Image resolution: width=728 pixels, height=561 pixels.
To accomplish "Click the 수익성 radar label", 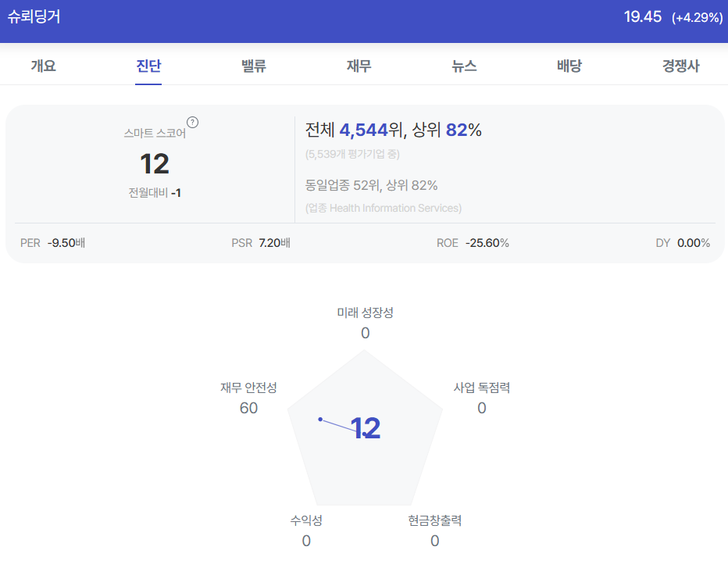I will point(306,520).
